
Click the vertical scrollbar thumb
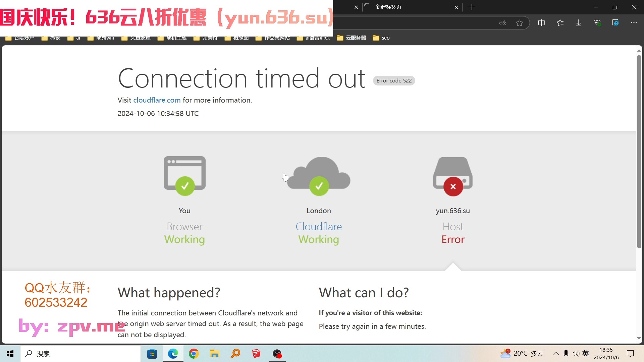(x=639, y=152)
